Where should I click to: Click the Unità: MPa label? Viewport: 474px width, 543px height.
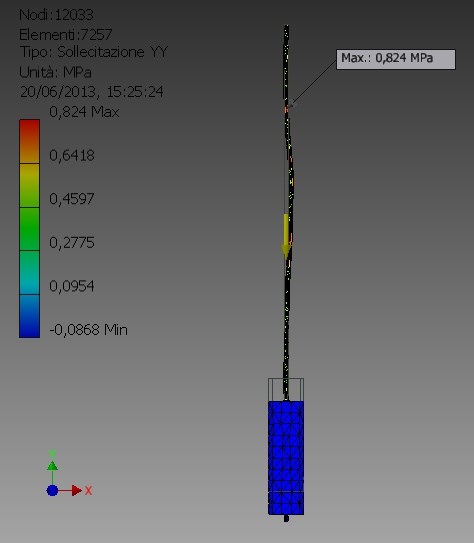point(55,72)
